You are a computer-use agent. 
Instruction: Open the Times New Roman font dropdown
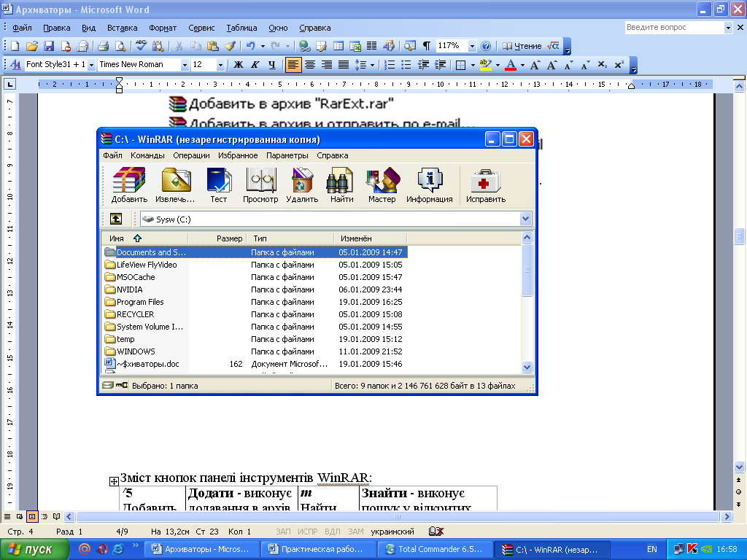[185, 65]
